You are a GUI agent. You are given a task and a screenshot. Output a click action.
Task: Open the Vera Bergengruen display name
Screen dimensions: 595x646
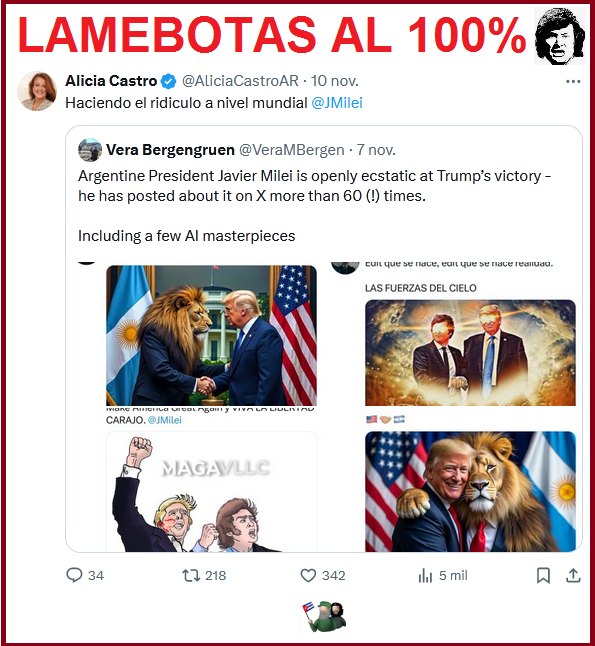[x=170, y=150]
